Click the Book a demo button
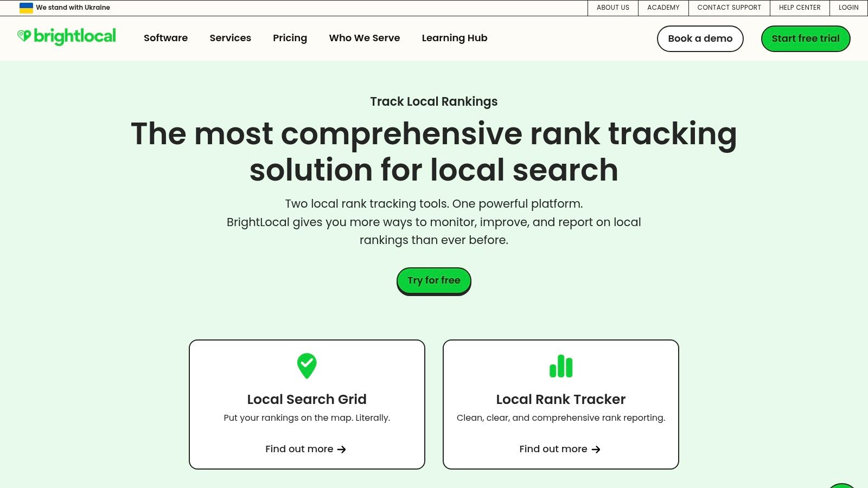Screen dimensions: 868x488 tap(700, 38)
